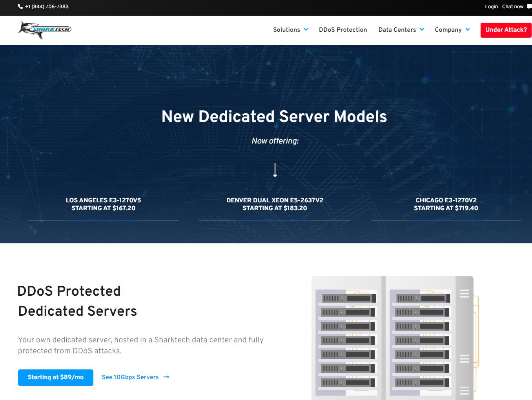Image resolution: width=532 pixels, height=400 pixels.
Task: Select Denver Dual Xeon E5-2637V2 offer
Action: click(x=275, y=204)
